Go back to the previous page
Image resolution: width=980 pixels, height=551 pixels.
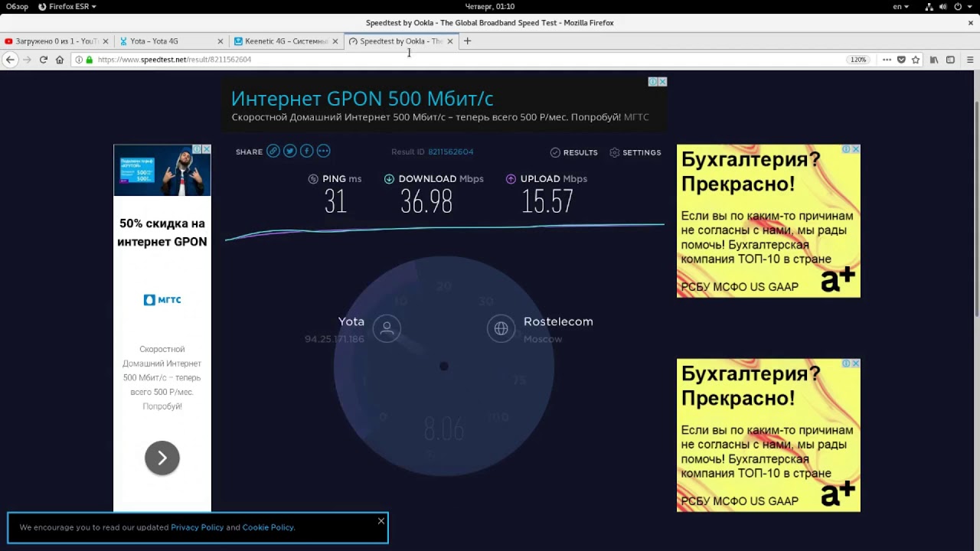point(10,59)
